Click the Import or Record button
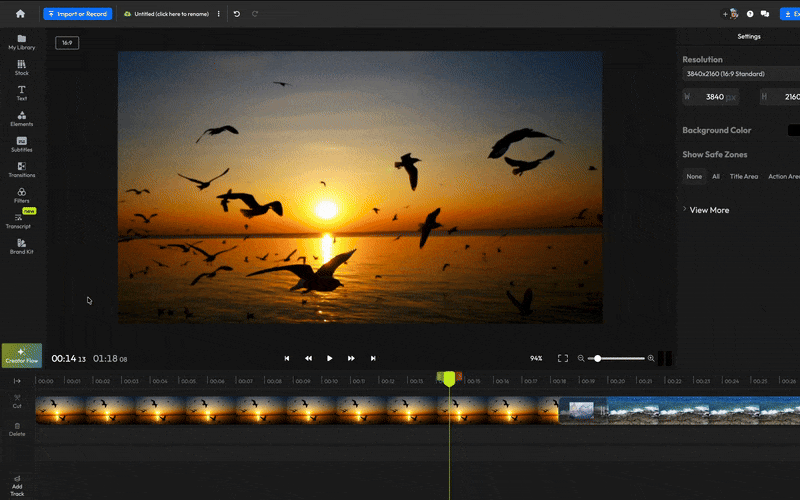This screenshot has height=500, width=800. tap(77, 14)
